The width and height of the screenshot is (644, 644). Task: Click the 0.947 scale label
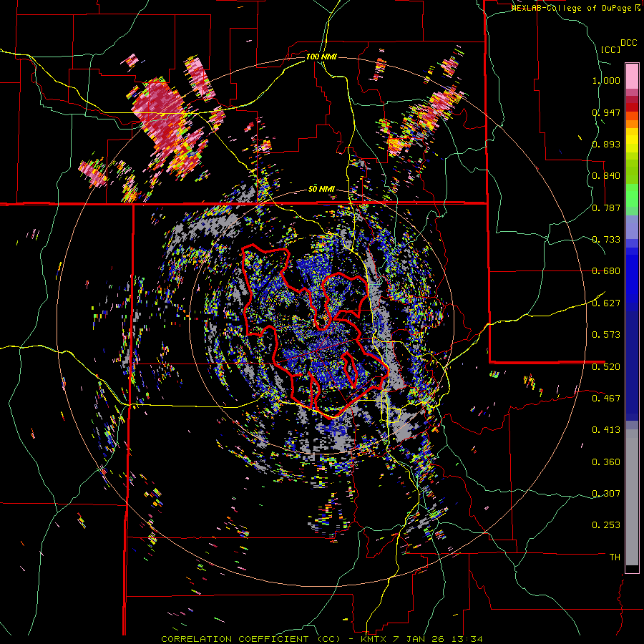(606, 112)
